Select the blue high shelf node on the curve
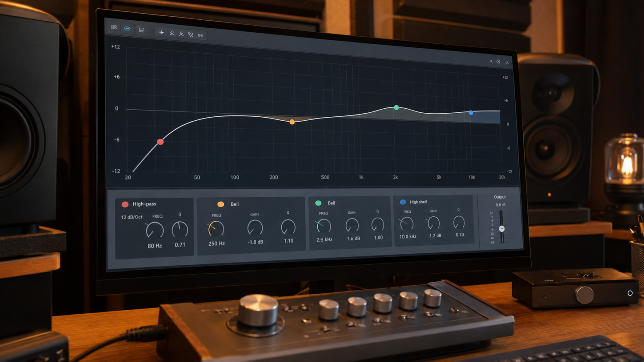Image resolution: width=644 pixels, height=362 pixels. click(x=471, y=113)
